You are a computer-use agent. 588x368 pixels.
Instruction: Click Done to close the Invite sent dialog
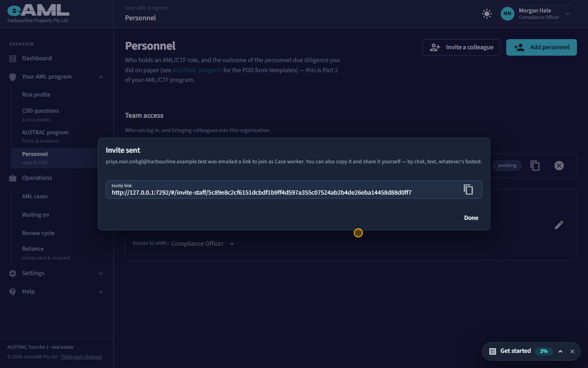[471, 218]
